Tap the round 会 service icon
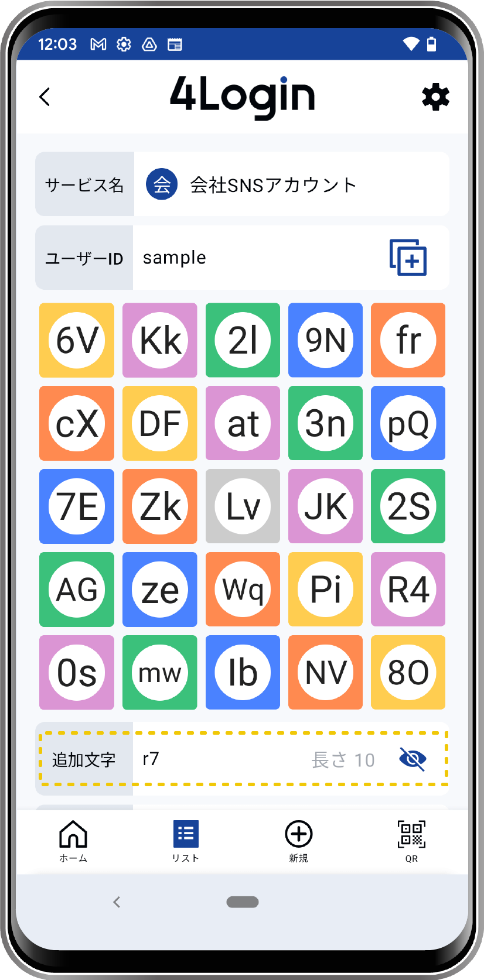This screenshot has width=484, height=980. (x=162, y=184)
